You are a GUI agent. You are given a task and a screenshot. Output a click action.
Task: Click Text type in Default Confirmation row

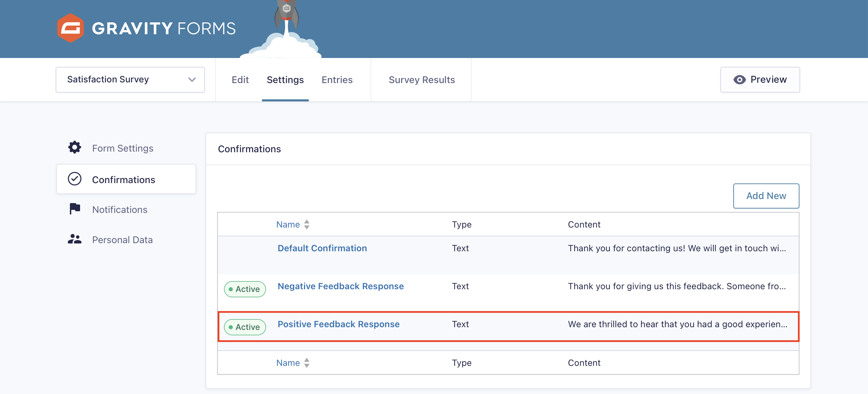[460, 248]
